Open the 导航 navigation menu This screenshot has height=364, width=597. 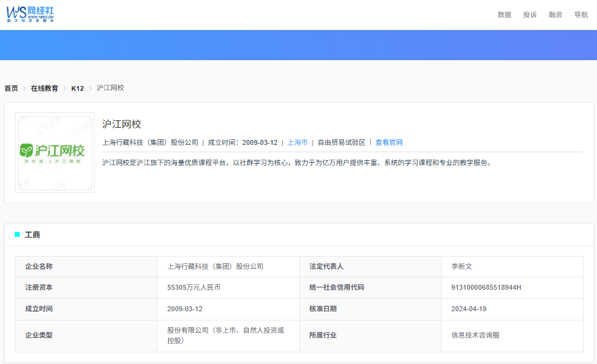[580, 15]
